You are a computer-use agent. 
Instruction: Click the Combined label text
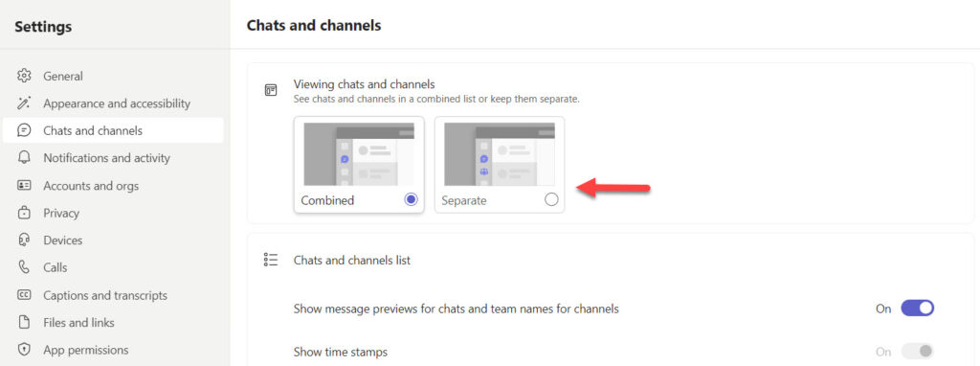pyautogui.click(x=327, y=201)
